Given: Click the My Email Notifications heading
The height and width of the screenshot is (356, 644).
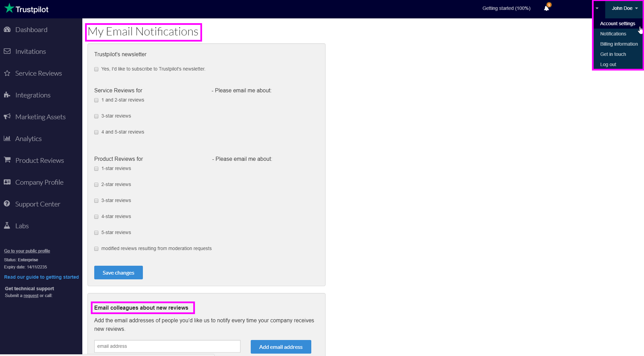Looking at the screenshot, I should click(143, 32).
